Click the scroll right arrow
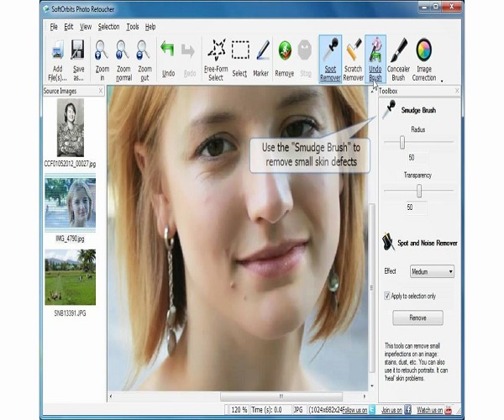This screenshot has width=504, height=420. (365, 396)
